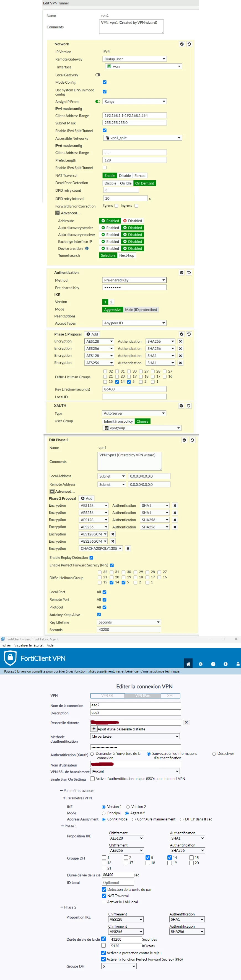
Task: Check the Egress forward error correction box
Action: [x=116, y=206]
